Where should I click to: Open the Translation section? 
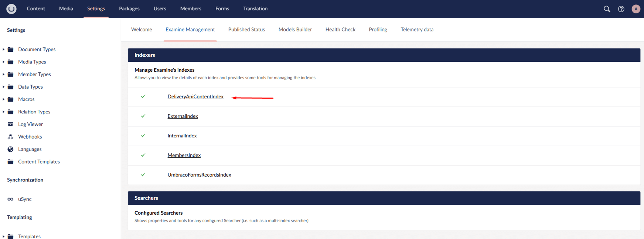click(x=255, y=8)
